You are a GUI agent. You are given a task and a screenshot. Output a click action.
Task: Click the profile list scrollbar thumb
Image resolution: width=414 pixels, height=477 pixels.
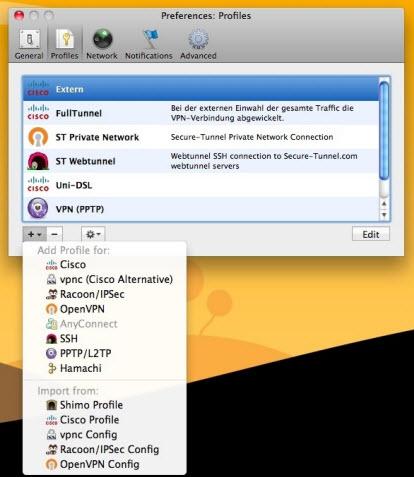pyautogui.click(x=384, y=131)
